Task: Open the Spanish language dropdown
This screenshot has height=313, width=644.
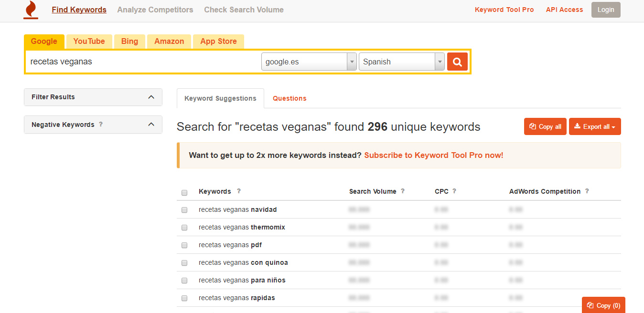Action: pyautogui.click(x=402, y=62)
